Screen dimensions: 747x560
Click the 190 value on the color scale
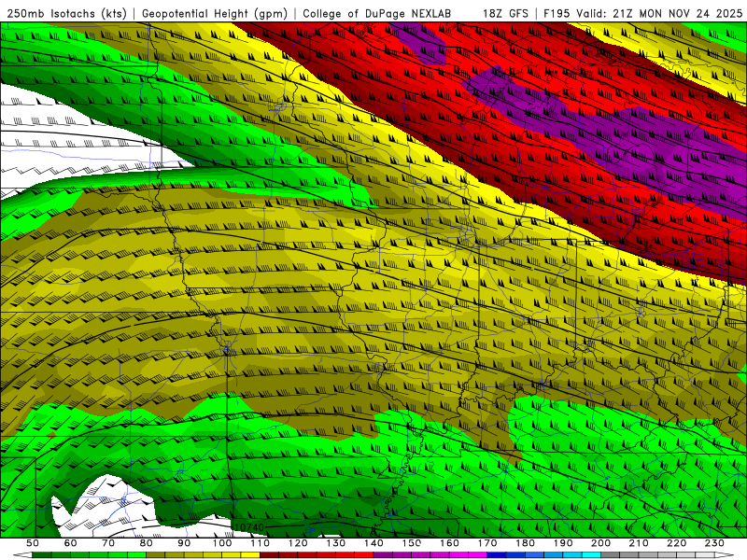563,543
